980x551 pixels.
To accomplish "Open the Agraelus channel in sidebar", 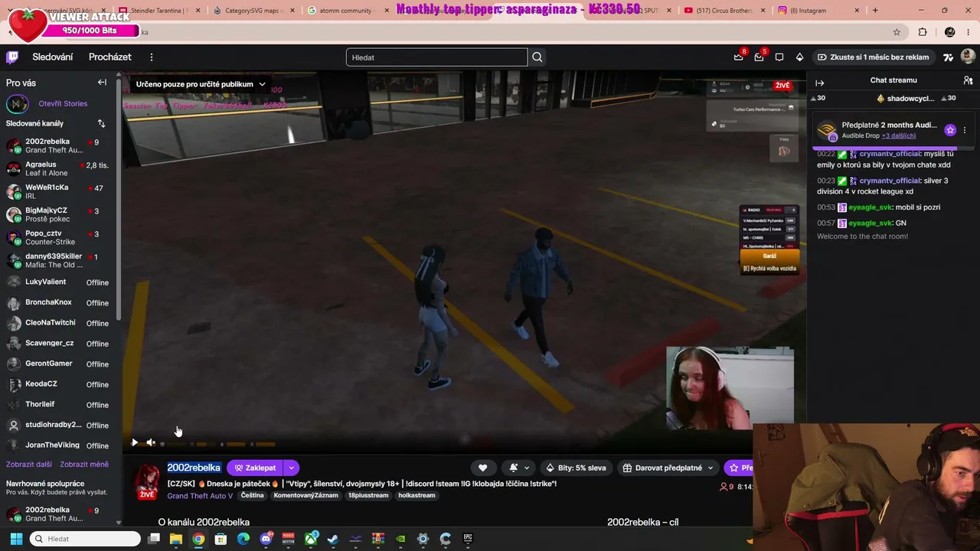I will coord(60,168).
